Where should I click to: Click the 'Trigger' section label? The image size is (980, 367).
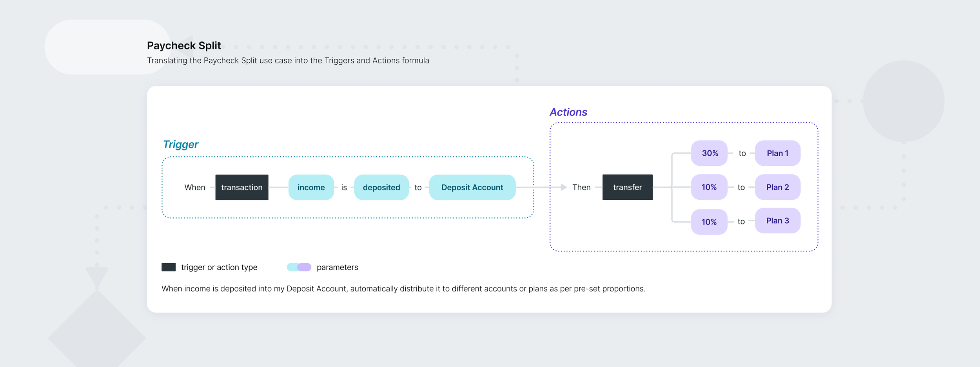181,145
